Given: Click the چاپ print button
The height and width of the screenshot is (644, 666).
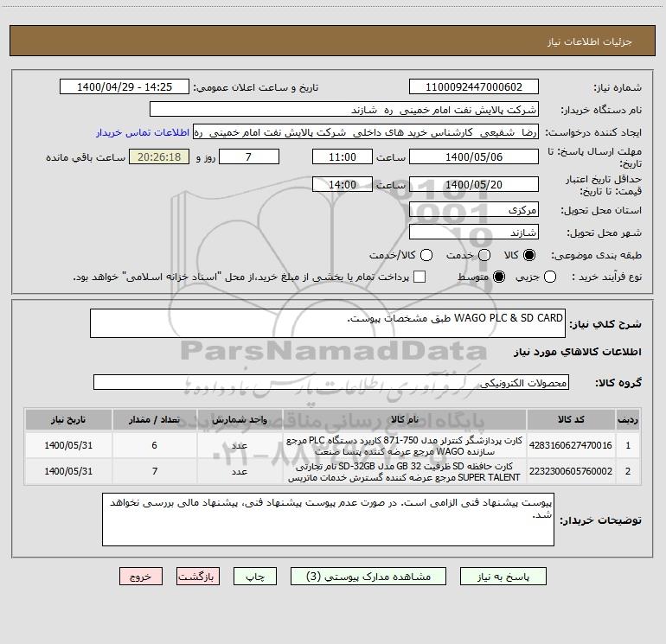Looking at the screenshot, I should point(255,577).
